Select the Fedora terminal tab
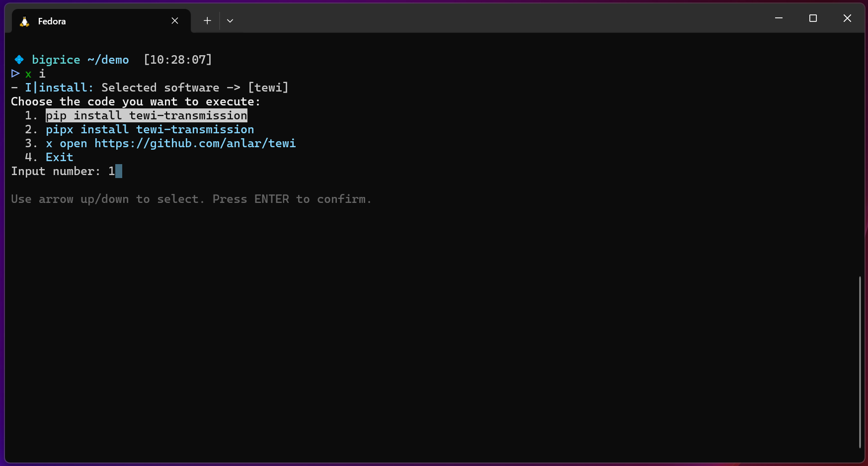This screenshot has height=466, width=868. point(101,21)
